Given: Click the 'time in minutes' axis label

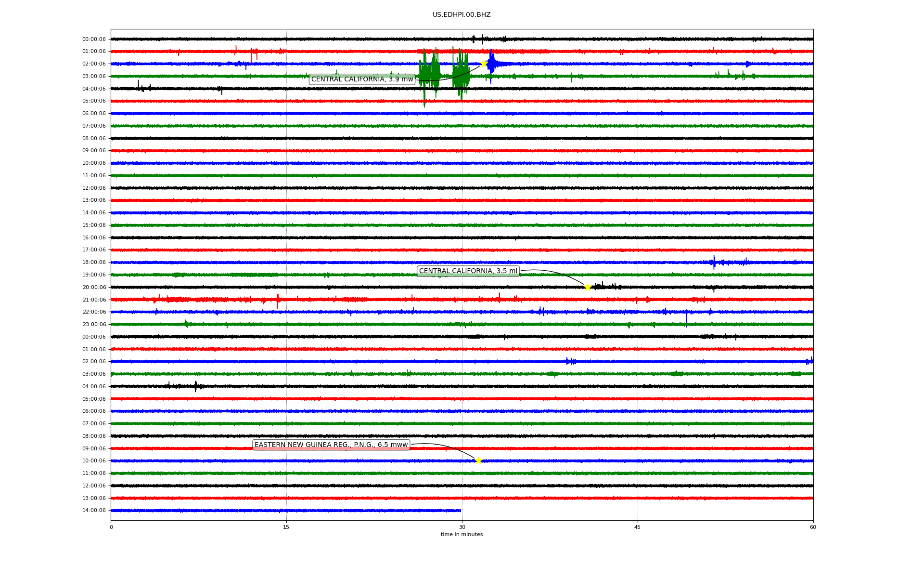Looking at the screenshot, I should coord(462,534).
